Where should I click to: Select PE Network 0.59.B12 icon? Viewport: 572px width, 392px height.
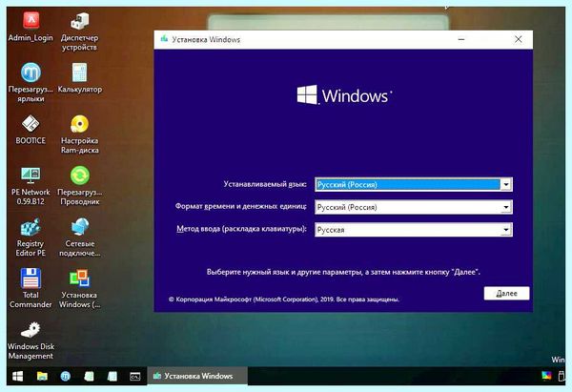click(31, 186)
